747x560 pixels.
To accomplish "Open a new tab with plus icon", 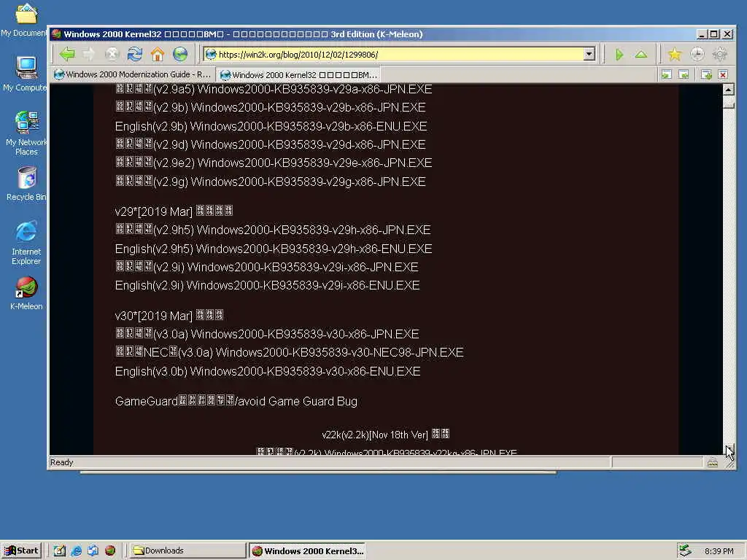I will pos(706,75).
